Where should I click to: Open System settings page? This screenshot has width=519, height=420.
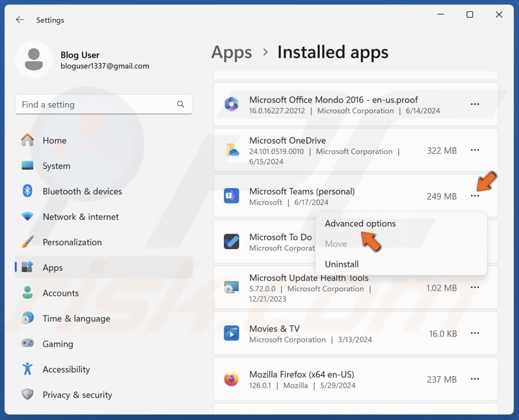pyautogui.click(x=104, y=166)
